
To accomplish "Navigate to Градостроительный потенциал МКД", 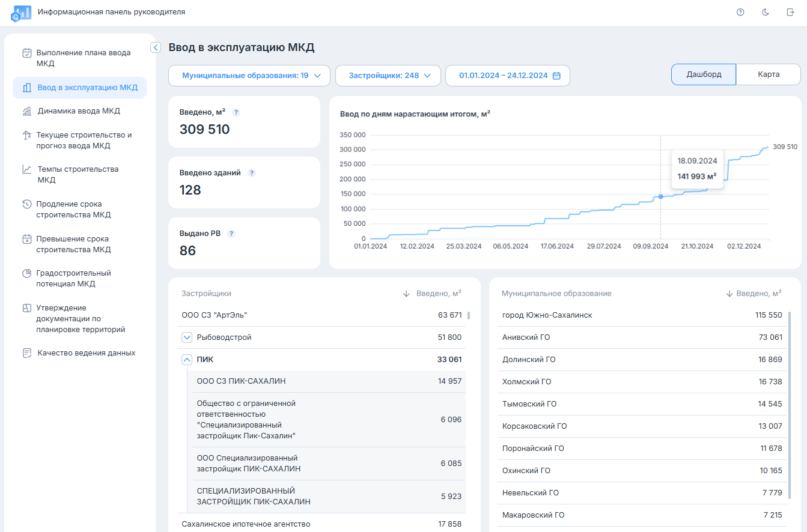I will tap(79, 279).
